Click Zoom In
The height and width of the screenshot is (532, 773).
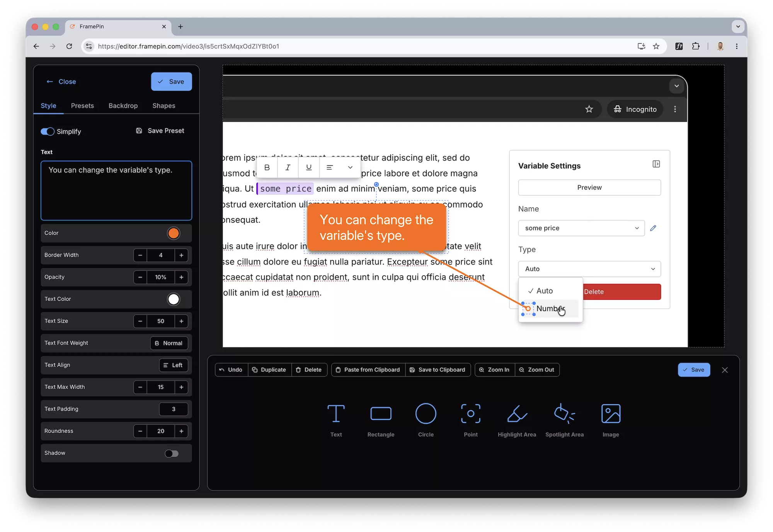click(x=494, y=370)
